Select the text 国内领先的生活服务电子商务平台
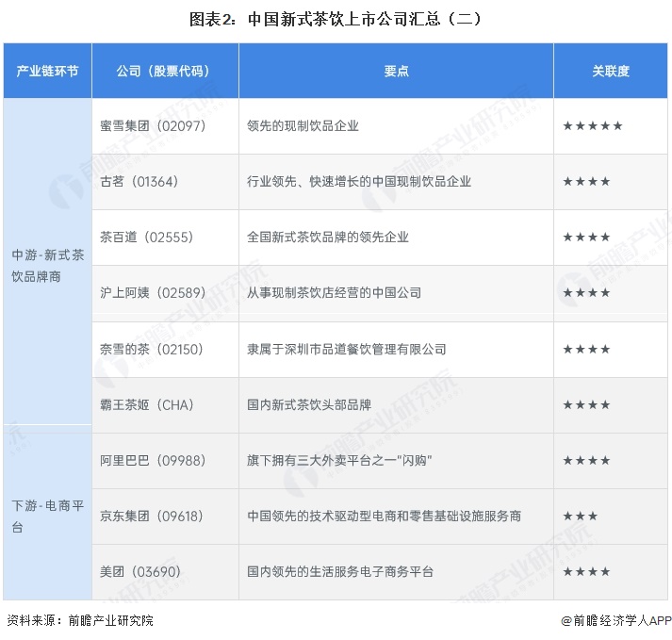 340,571
